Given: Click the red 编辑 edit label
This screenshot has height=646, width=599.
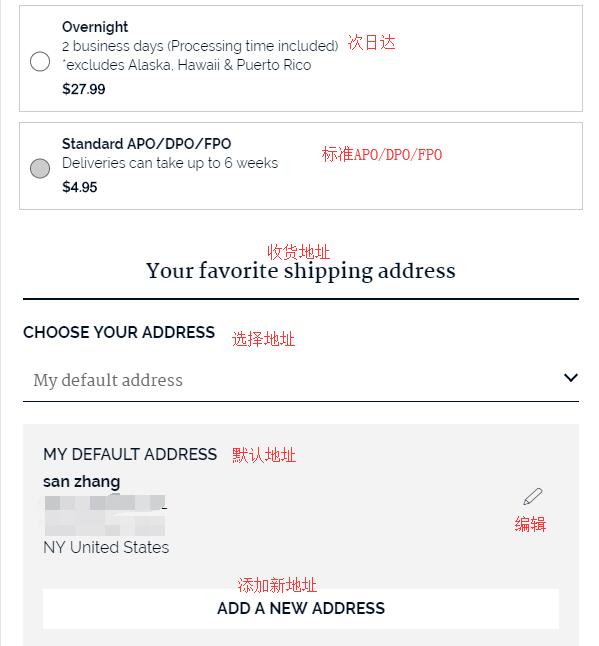Looking at the screenshot, I should (530, 524).
